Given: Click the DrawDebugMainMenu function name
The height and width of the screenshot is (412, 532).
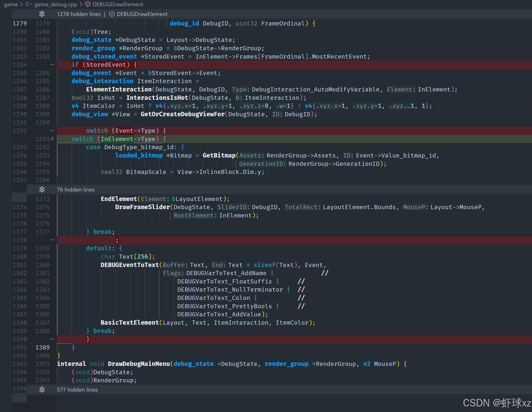Looking at the screenshot, I should 139,364.
